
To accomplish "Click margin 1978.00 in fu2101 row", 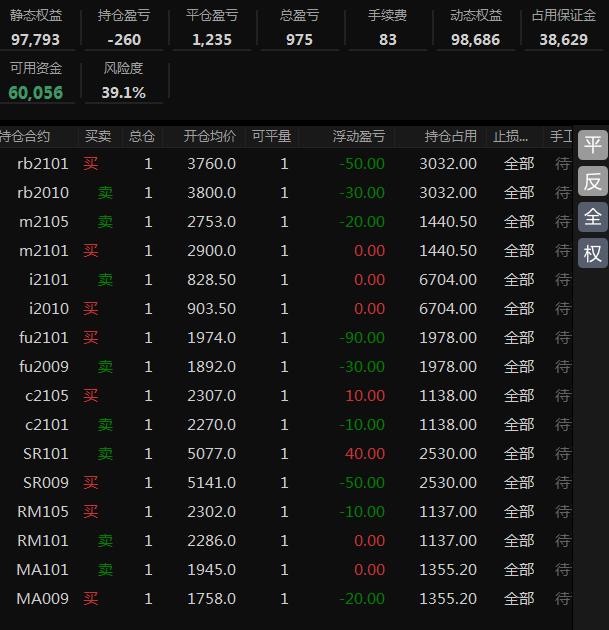I will [x=448, y=338].
